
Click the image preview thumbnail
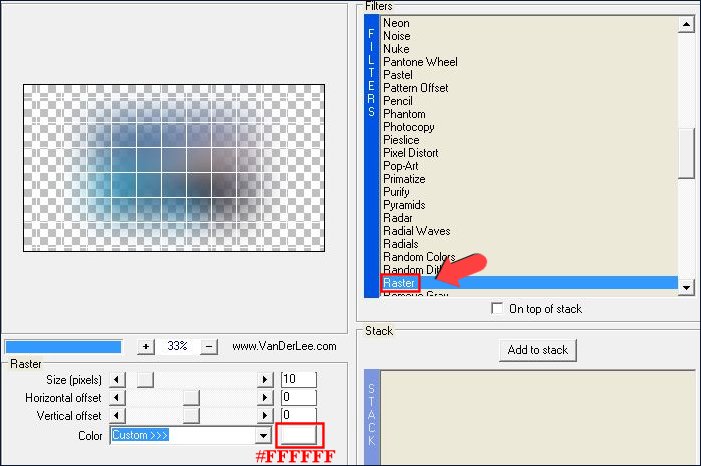pyautogui.click(x=175, y=167)
